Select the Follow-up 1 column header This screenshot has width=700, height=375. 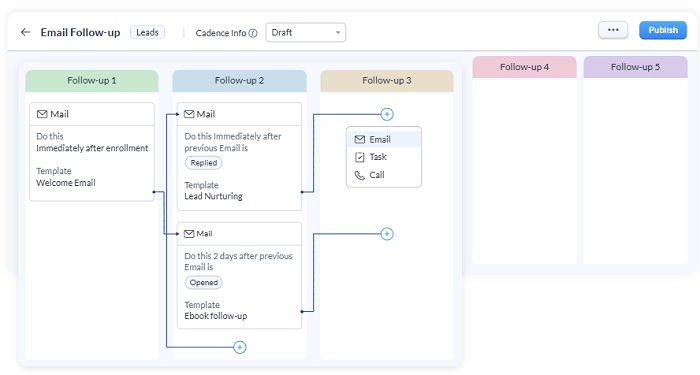[92, 81]
